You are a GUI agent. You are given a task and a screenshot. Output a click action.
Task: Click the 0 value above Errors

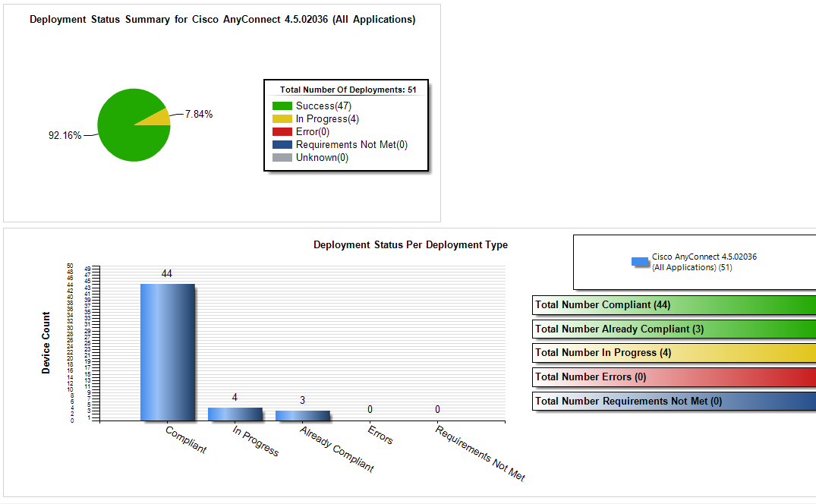coord(370,410)
